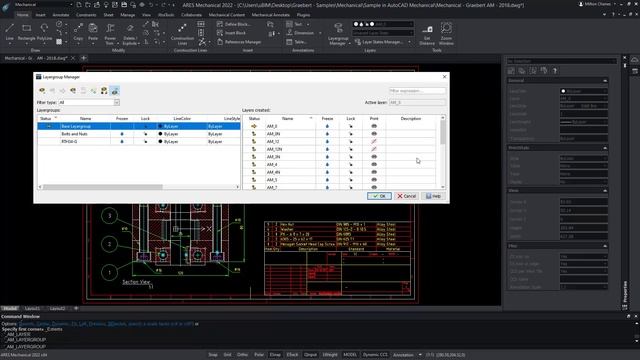Screen dimensions: 640x360
Task: Sort layers by the Name column header
Action: [287, 118]
